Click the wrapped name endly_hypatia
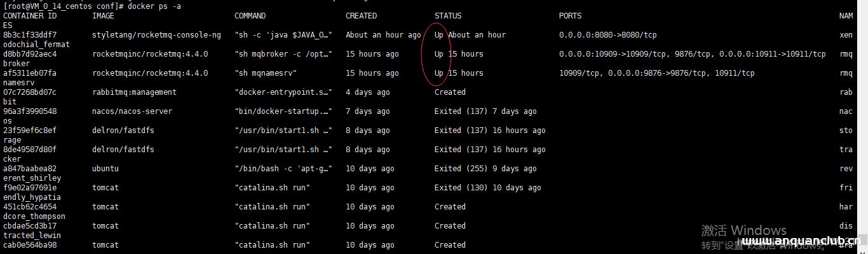Viewport: 868px width, 254px height. (32, 197)
